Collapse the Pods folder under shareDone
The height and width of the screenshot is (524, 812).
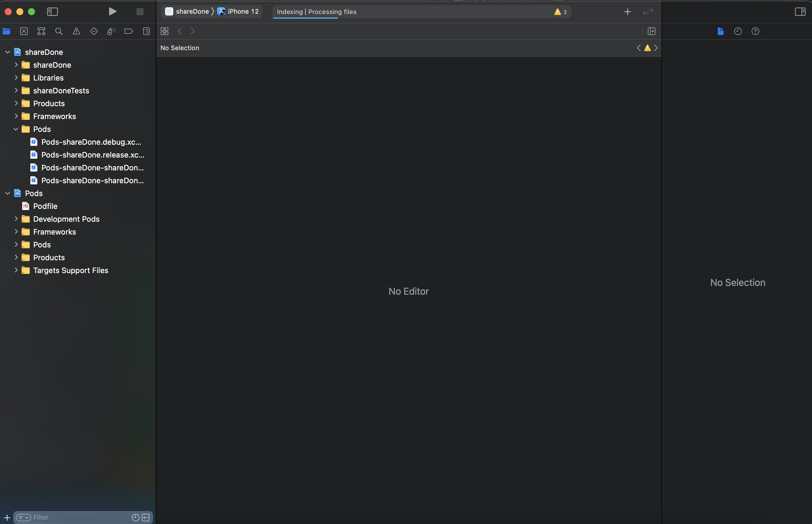point(16,129)
